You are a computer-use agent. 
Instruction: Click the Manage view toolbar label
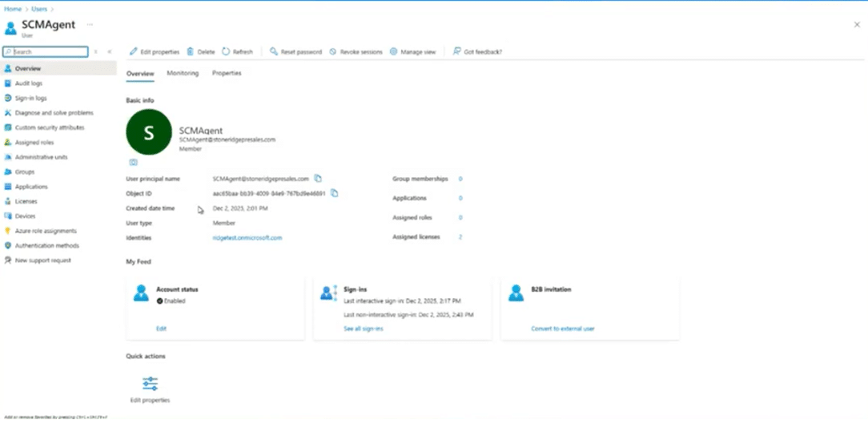point(418,52)
